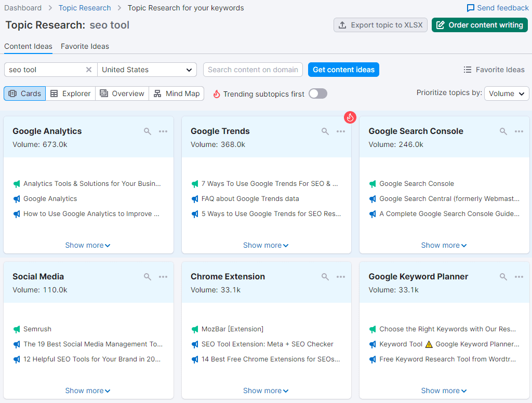Click Order content writing button

point(480,25)
